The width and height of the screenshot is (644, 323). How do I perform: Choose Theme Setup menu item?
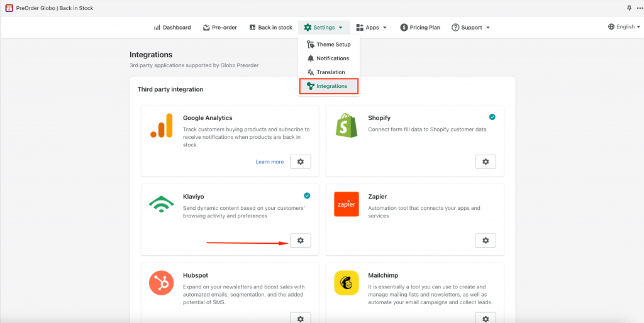point(329,45)
